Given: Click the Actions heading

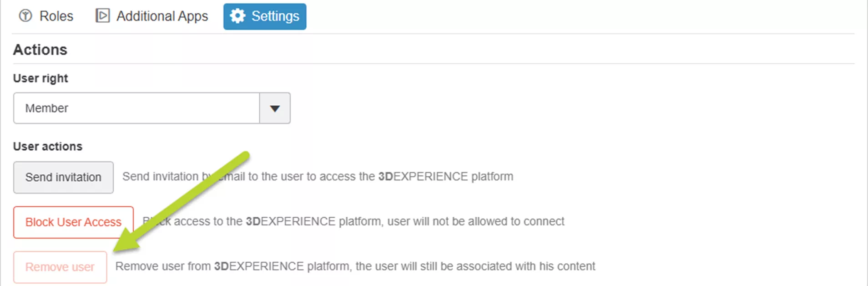Looking at the screenshot, I should [40, 49].
